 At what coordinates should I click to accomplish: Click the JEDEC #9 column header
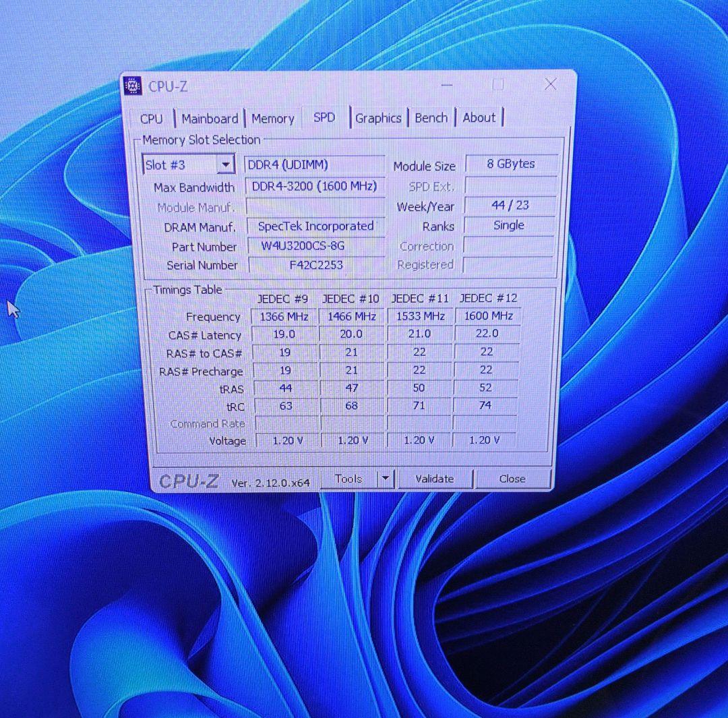[x=282, y=299]
